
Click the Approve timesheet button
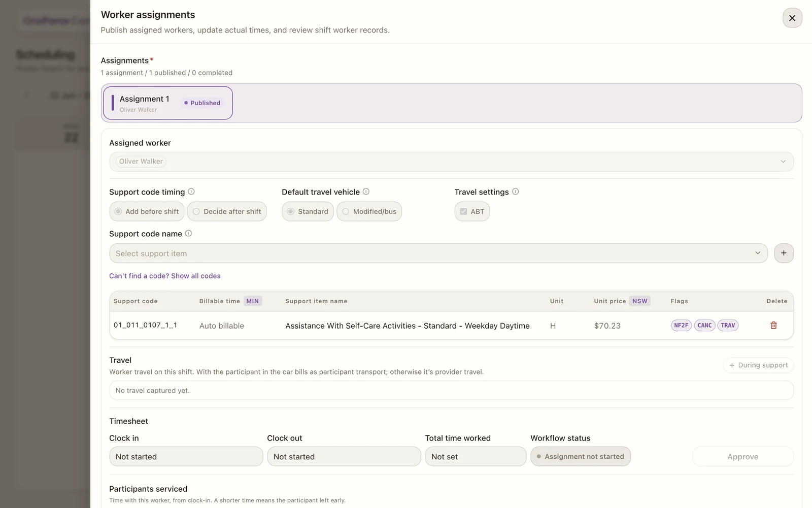743,456
